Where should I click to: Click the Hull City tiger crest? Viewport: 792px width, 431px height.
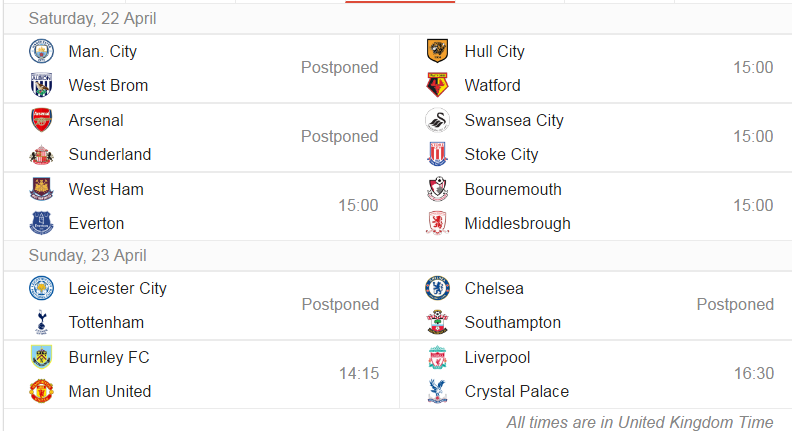437,51
